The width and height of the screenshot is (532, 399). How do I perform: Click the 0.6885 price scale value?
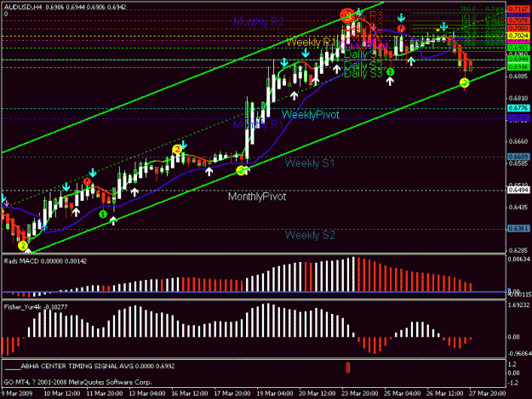coord(518,76)
